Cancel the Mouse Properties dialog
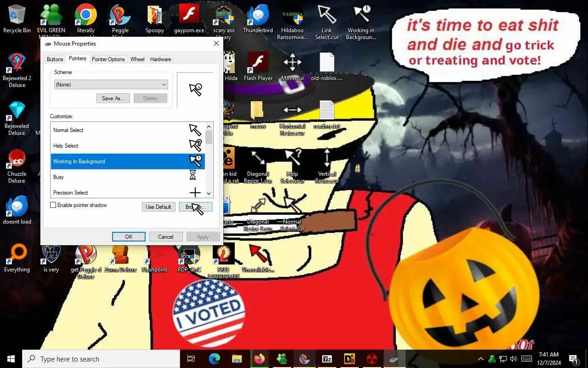This screenshot has height=368, width=588. 166,237
